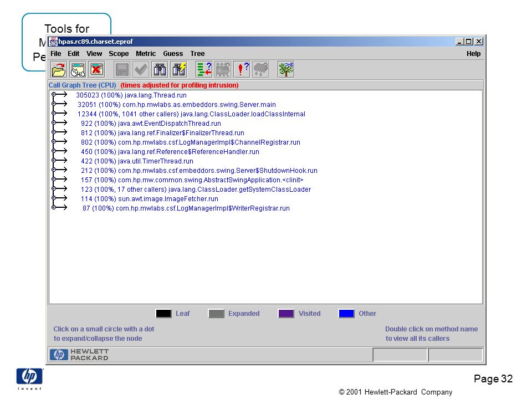Click the purple Visited color swatch
The image size is (532, 399).
tap(286, 314)
